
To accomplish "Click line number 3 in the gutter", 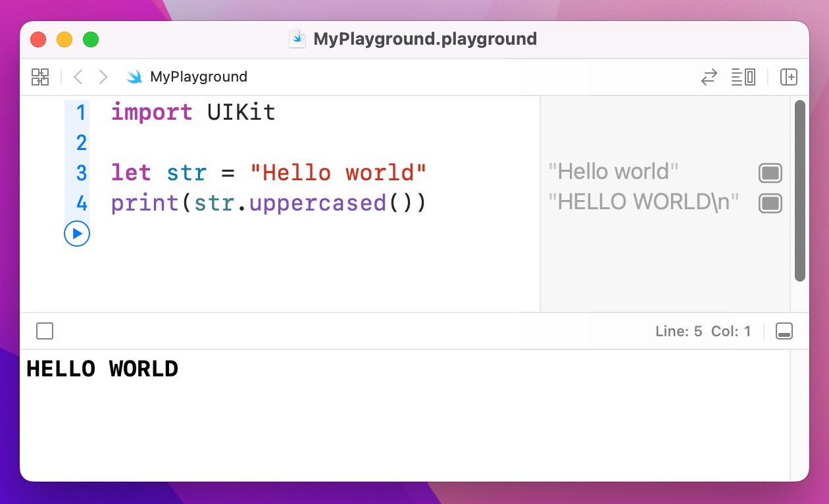I will pos(81,172).
